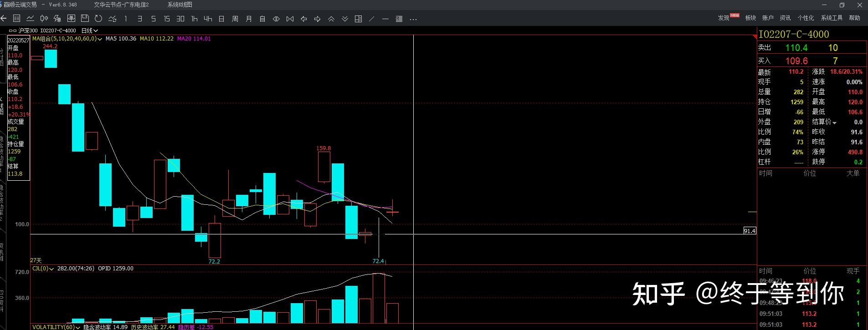
Task: Select the horizontal line drawing tool
Action: (x=385, y=19)
